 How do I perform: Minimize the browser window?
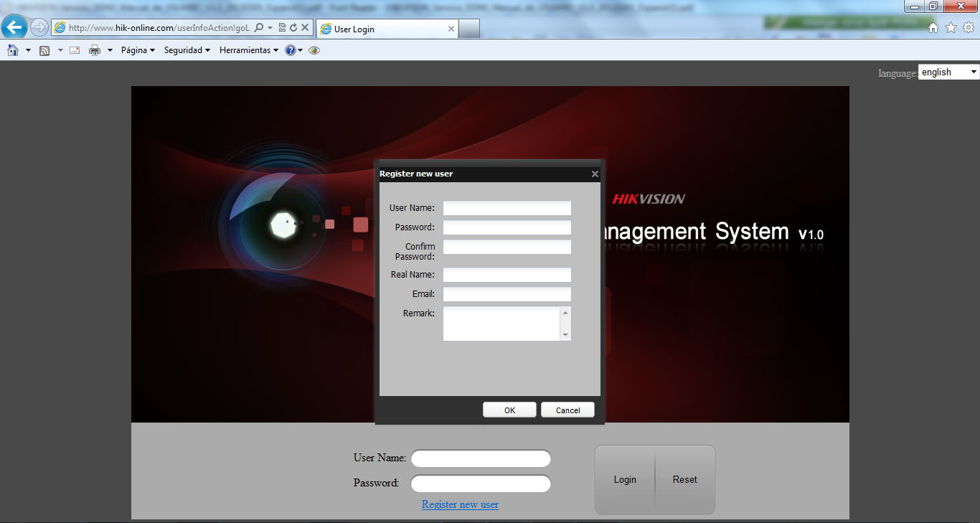[x=915, y=6]
